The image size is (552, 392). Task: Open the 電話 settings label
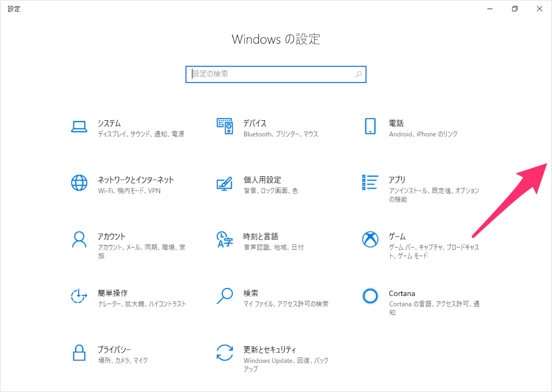click(x=396, y=123)
